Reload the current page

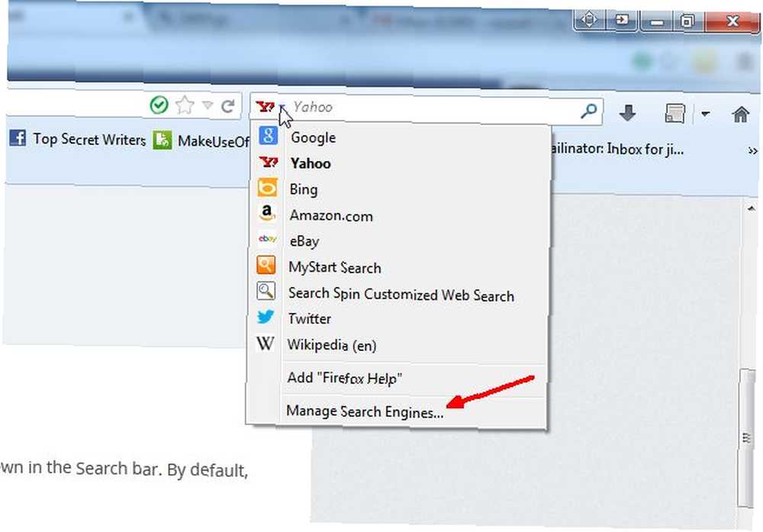(x=227, y=105)
